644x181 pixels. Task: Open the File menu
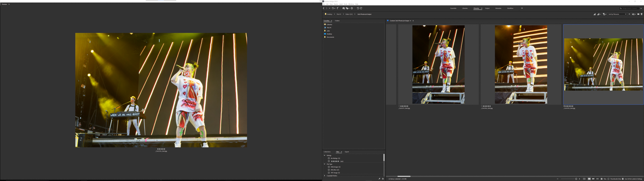[x=323, y=4]
